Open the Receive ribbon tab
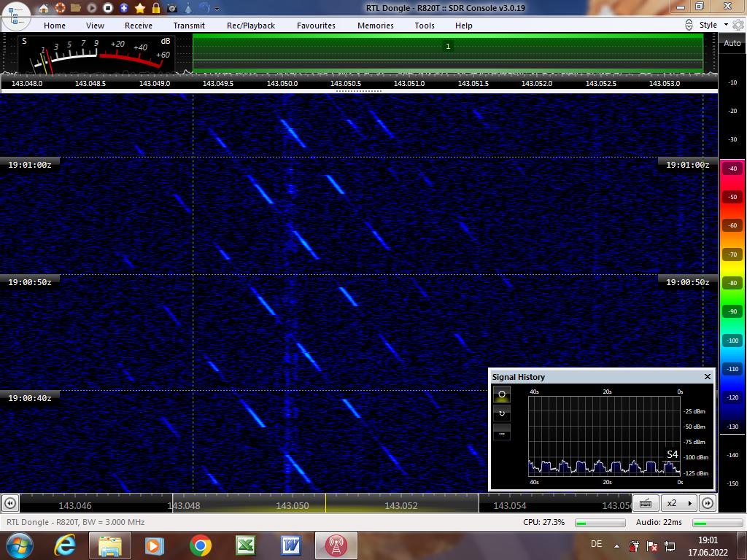This screenshot has height=560, width=747. [139, 26]
